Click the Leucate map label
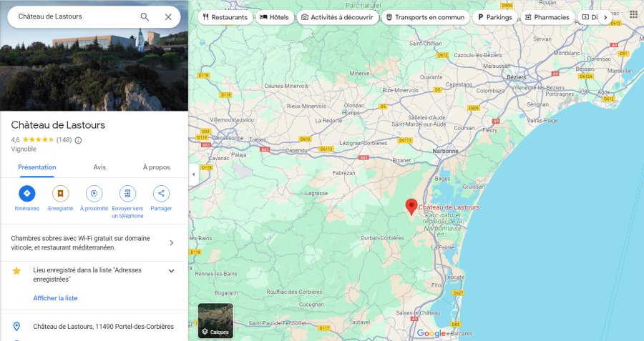Image resolution: width=644 pixels, height=341 pixels. pos(454,277)
